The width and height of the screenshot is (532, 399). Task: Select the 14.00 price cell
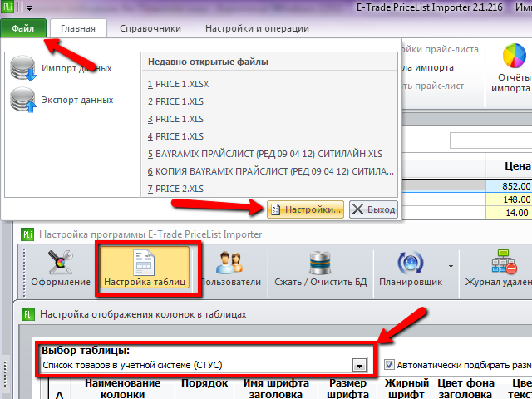coord(509,213)
